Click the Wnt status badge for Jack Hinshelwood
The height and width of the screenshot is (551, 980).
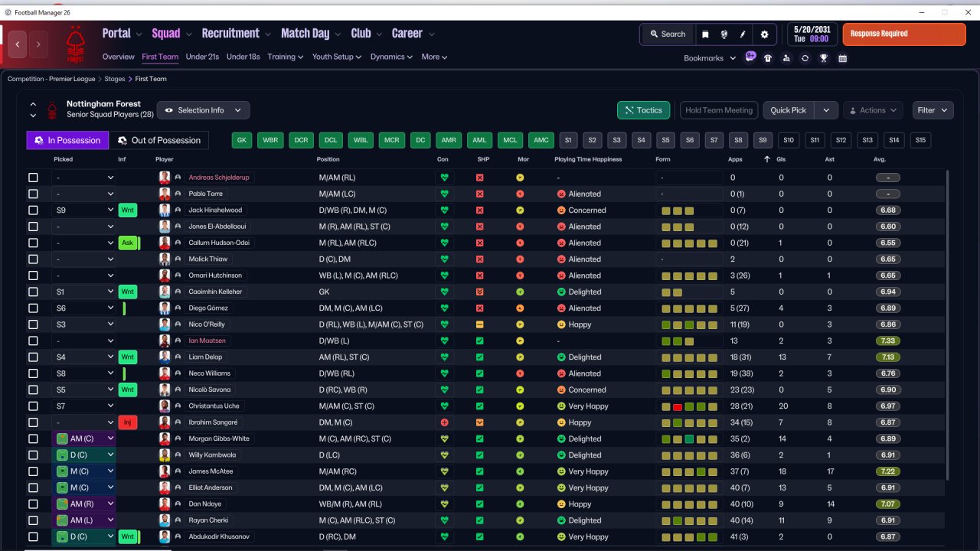[127, 210]
